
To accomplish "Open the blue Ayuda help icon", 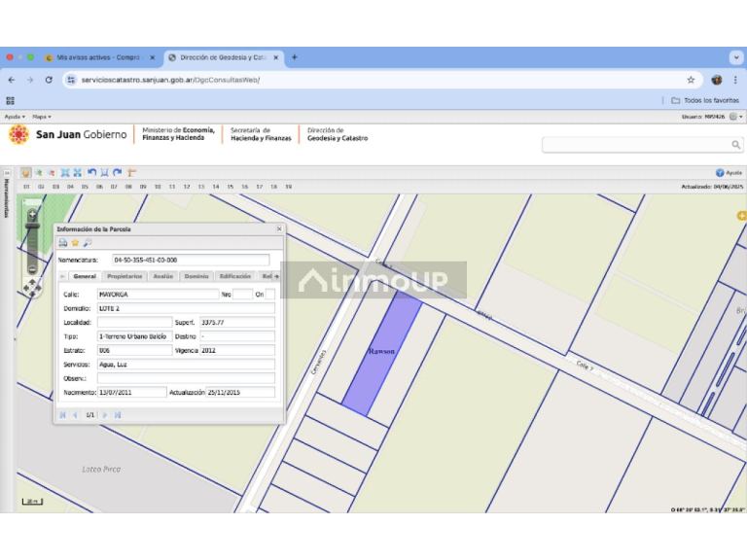I will tap(720, 173).
